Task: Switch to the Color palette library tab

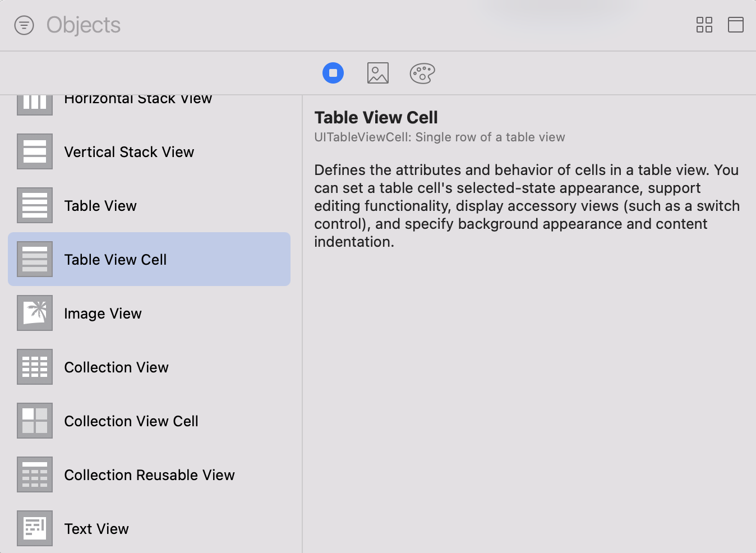Action: [422, 73]
